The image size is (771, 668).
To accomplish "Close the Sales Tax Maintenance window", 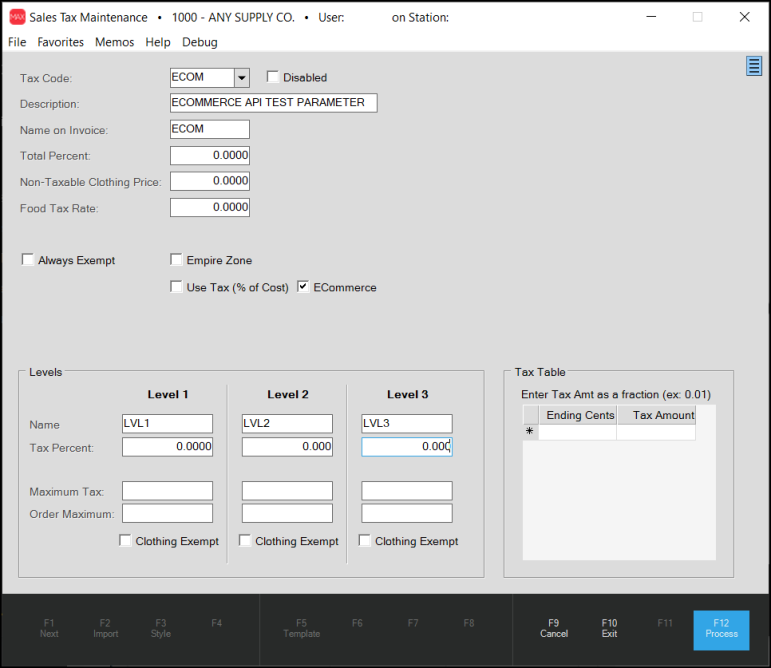I will pos(744,17).
